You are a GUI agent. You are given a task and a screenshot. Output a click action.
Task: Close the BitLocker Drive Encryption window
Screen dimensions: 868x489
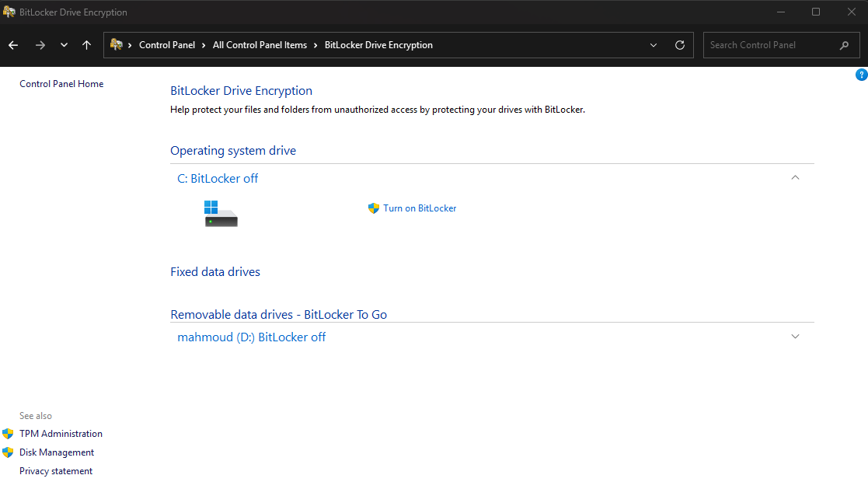pos(852,12)
